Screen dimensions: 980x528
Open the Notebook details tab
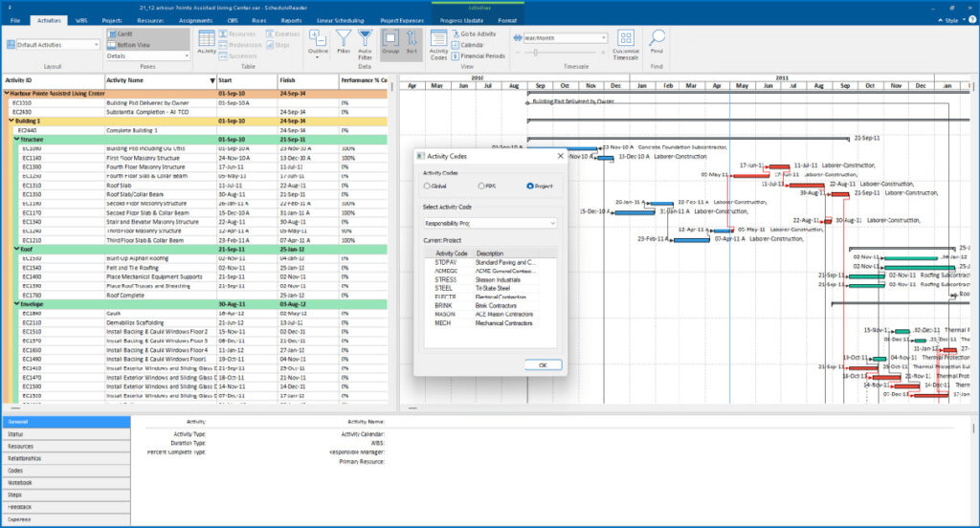(66, 482)
